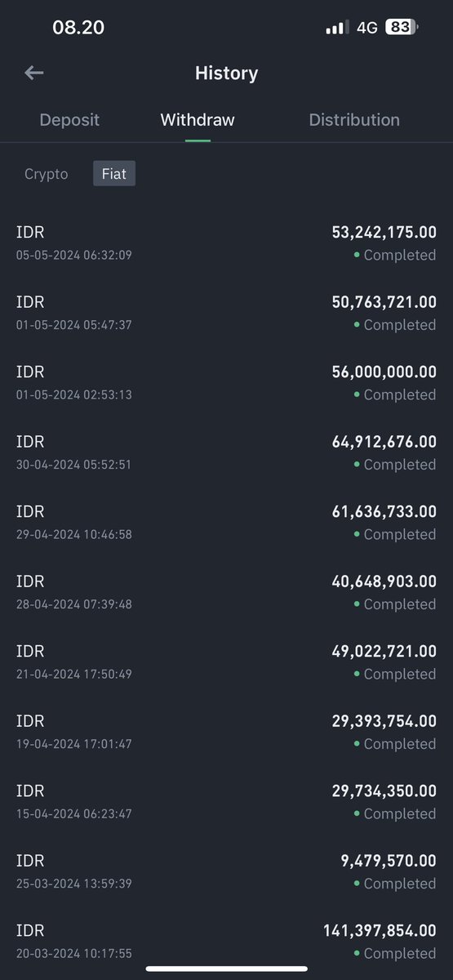Open the 9,479,570.00 IDR withdrawal
The height and width of the screenshot is (980, 453).
click(226, 871)
